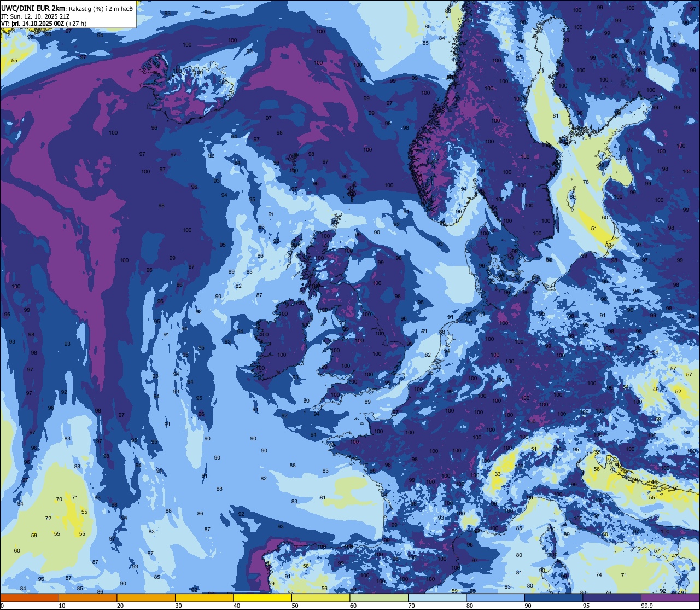Viewport: 700px width, 610px height.
Task: Click the valid time 'VT: þri. 14.10.2025 00Z'
Action: [32, 24]
